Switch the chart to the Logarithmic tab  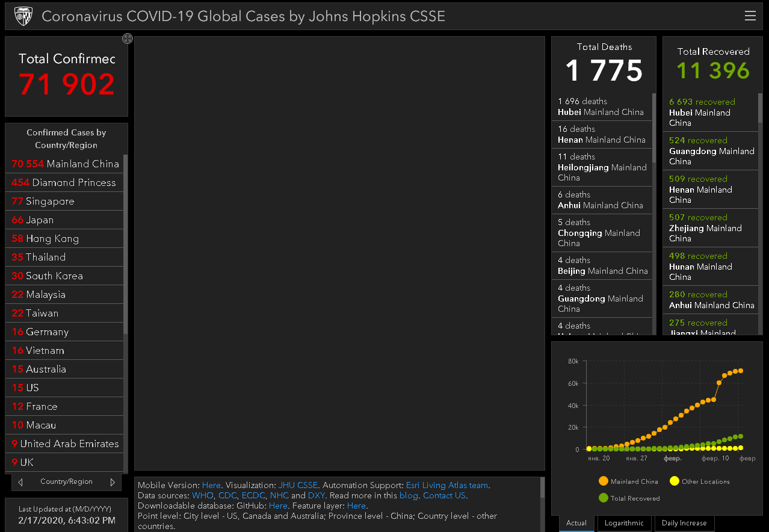point(624,523)
